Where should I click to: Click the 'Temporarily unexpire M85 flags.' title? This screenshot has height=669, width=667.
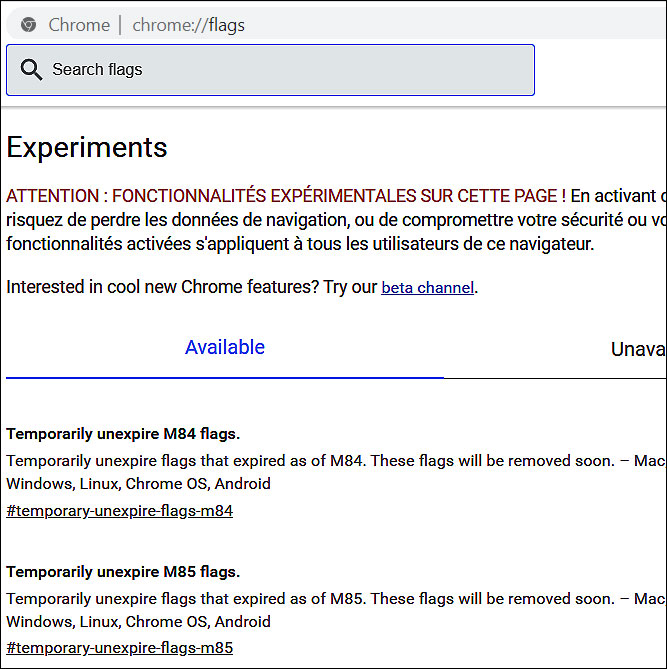click(123, 572)
